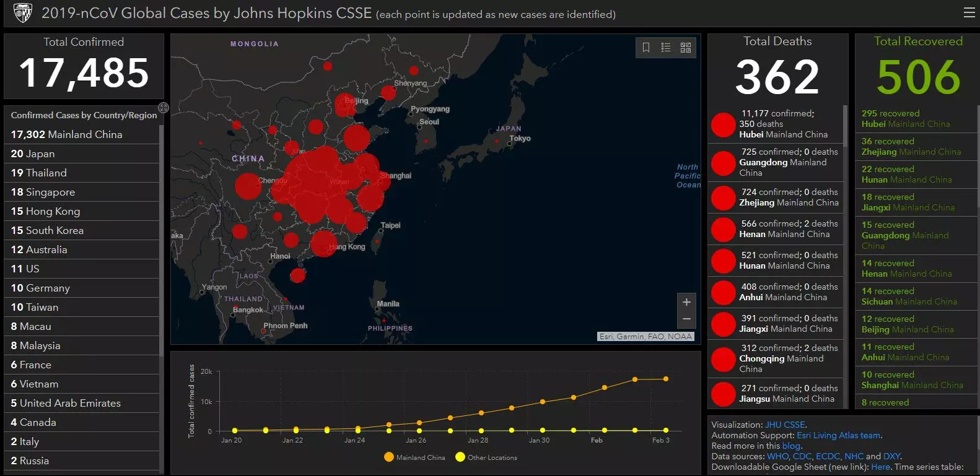Image resolution: width=980 pixels, height=476 pixels.
Task: Click the red case marker near Beijing
Action: pos(346,105)
